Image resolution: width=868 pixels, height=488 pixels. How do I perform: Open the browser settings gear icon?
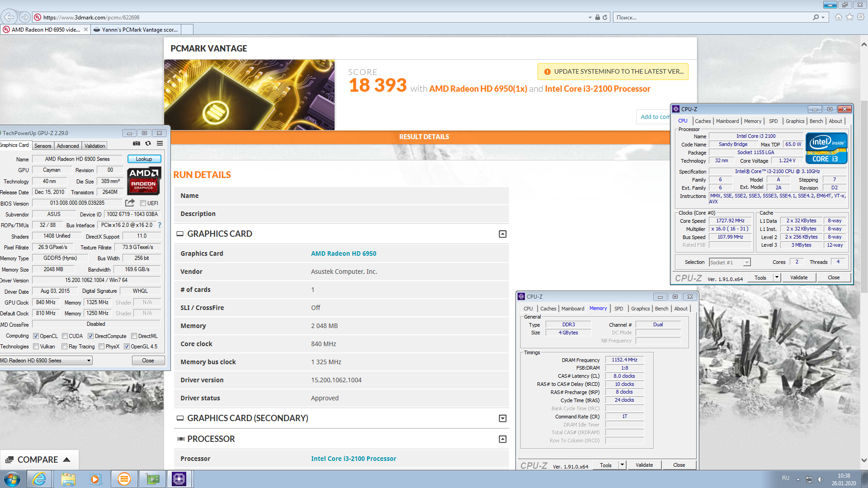861,17
